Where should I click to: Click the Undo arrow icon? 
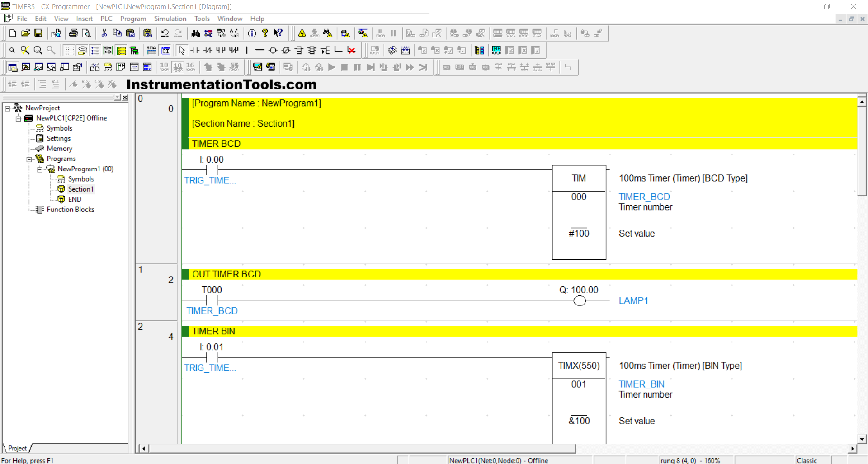(x=165, y=33)
